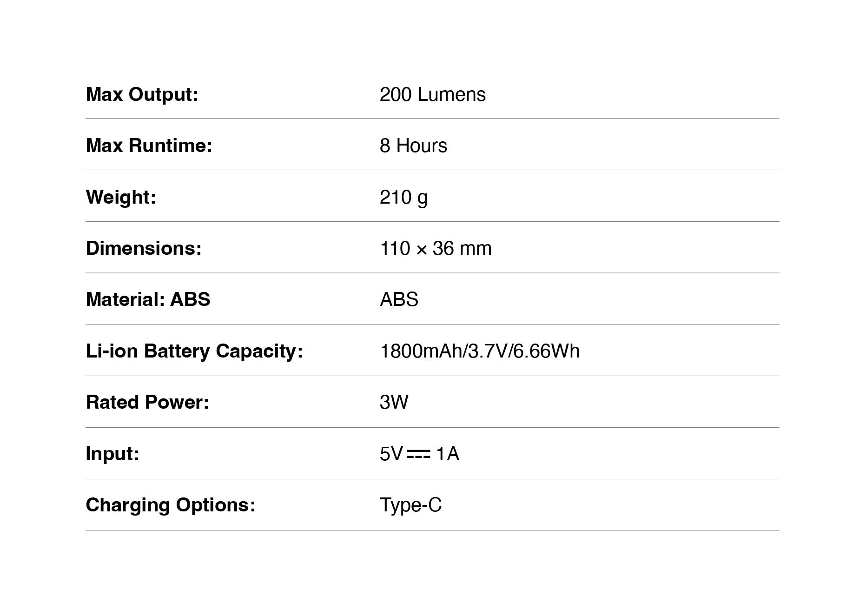Select the 8 Hours value
The height and width of the screenshot is (616, 866).
pyautogui.click(x=413, y=146)
